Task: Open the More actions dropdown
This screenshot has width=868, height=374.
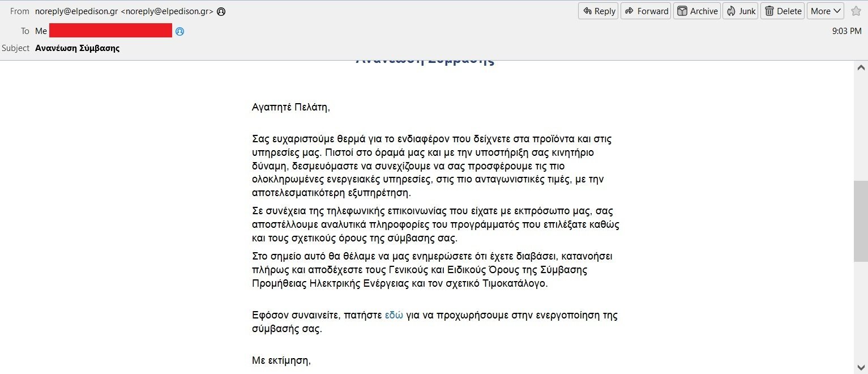Action: coord(826,11)
